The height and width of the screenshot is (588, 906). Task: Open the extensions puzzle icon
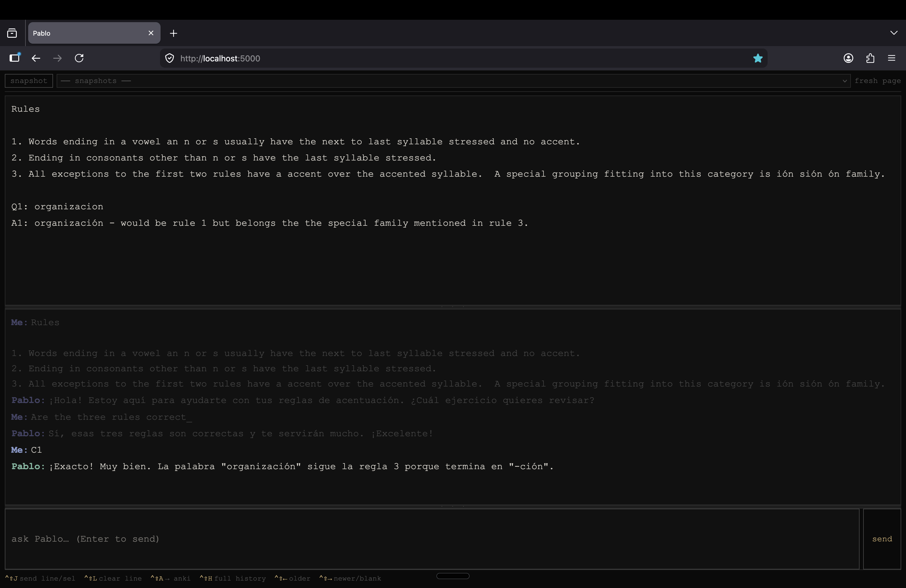click(x=870, y=58)
